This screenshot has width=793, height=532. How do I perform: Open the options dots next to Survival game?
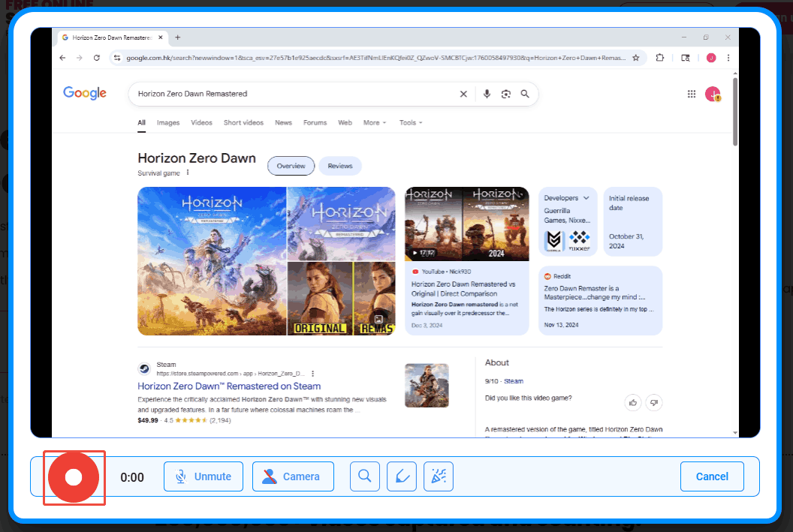188,173
